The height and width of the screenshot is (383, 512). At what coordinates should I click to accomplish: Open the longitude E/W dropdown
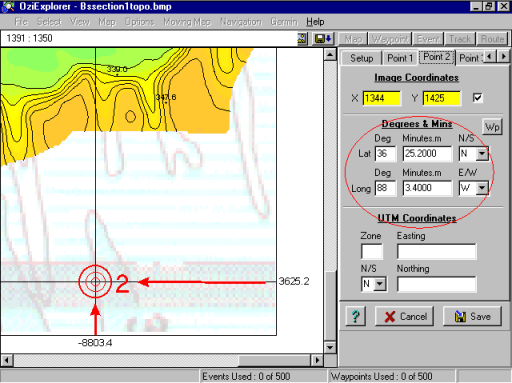pyautogui.click(x=482, y=188)
